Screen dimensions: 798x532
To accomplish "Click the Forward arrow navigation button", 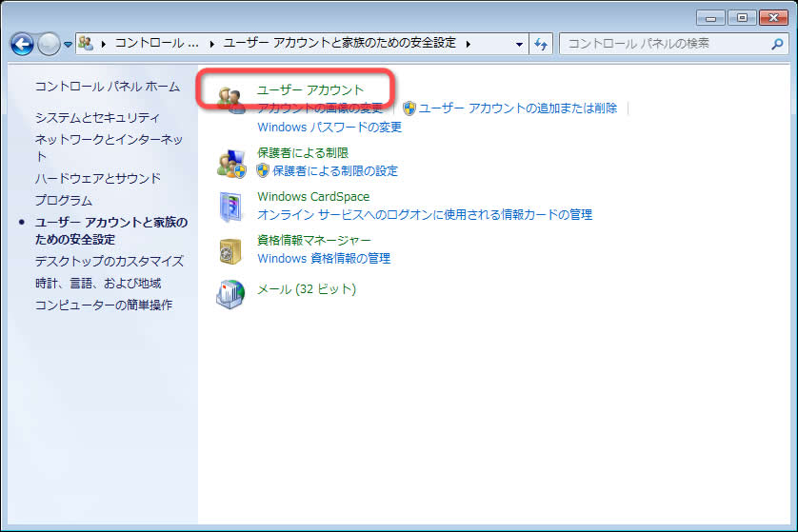I will [x=49, y=44].
